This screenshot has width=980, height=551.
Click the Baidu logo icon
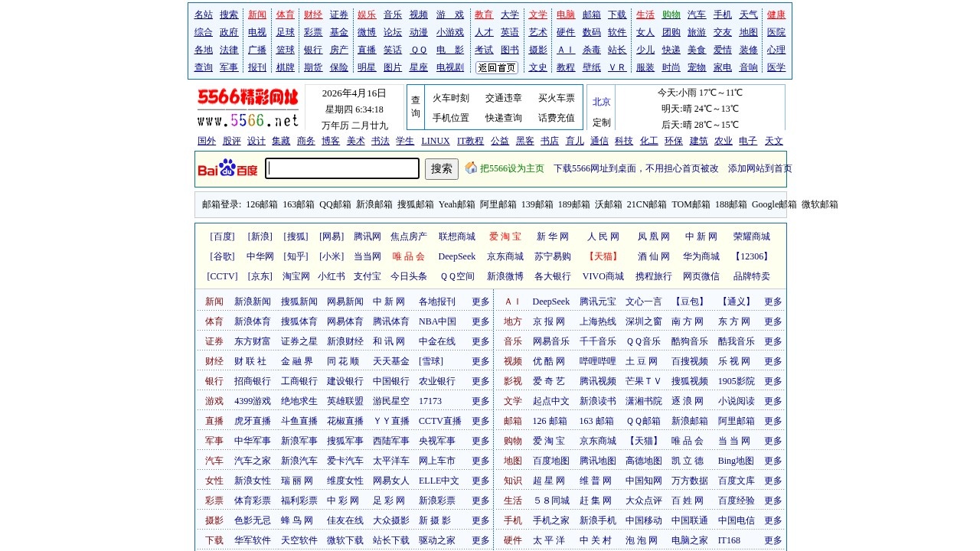(x=226, y=168)
